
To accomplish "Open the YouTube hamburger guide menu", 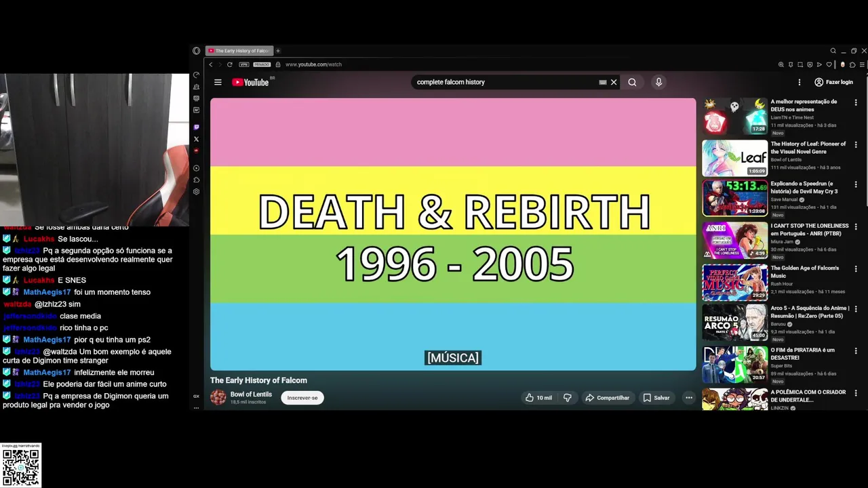I will pyautogui.click(x=218, y=82).
